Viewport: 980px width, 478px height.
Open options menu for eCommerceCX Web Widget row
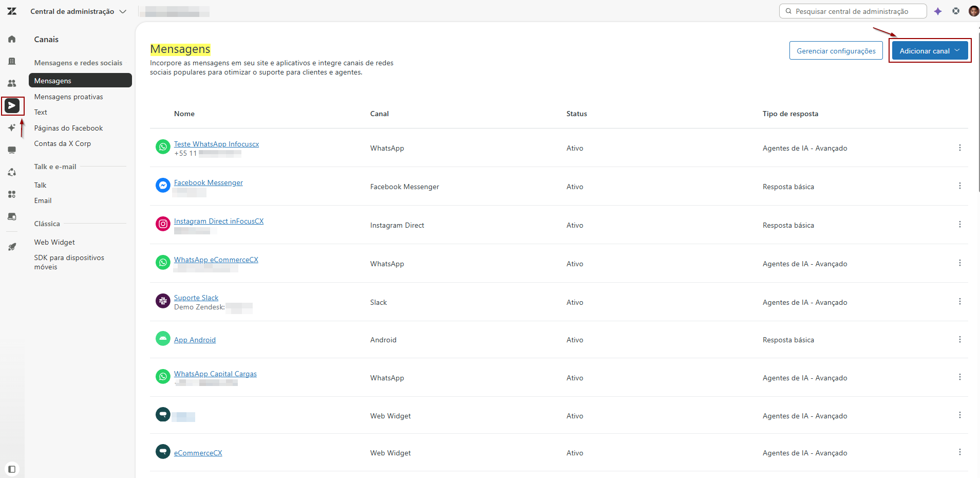tap(959, 452)
